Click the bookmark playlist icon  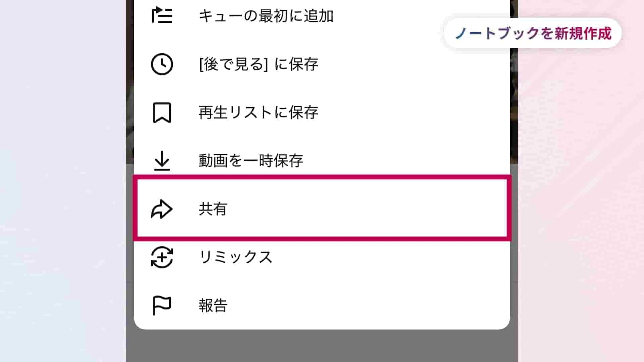(x=162, y=112)
